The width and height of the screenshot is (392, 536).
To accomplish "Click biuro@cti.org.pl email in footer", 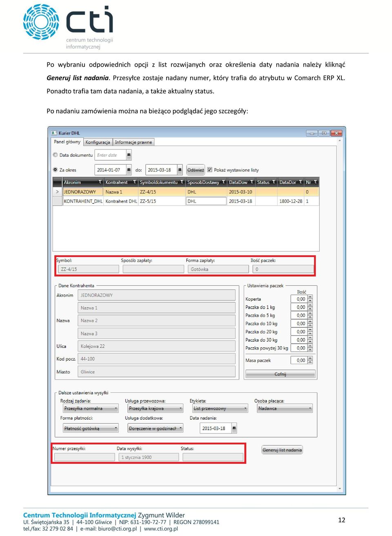I will (118, 529).
